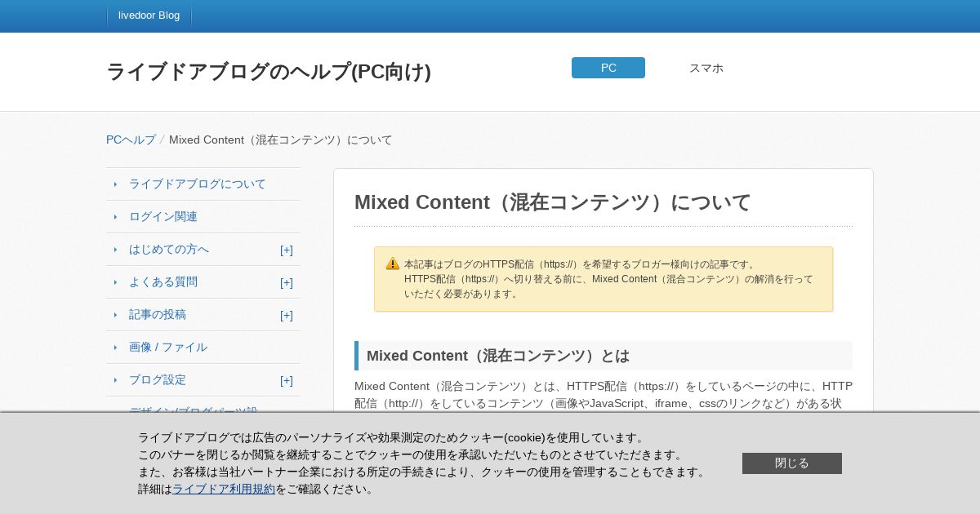Open よくある質問 sidebar item
The width and height of the screenshot is (980, 514).
point(163,281)
